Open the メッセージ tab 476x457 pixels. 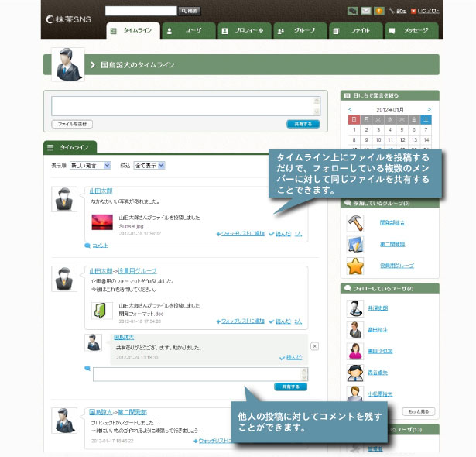click(412, 31)
